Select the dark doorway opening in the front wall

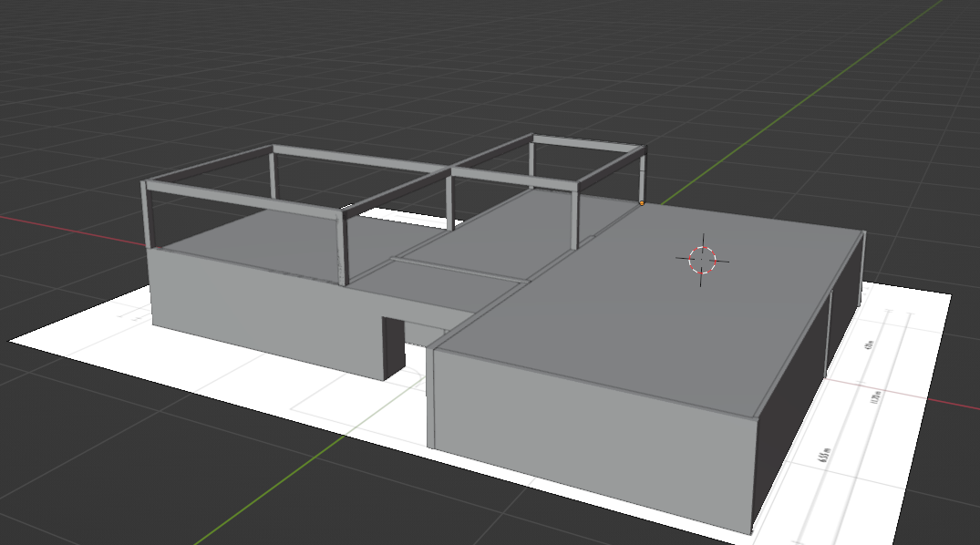click(394, 348)
